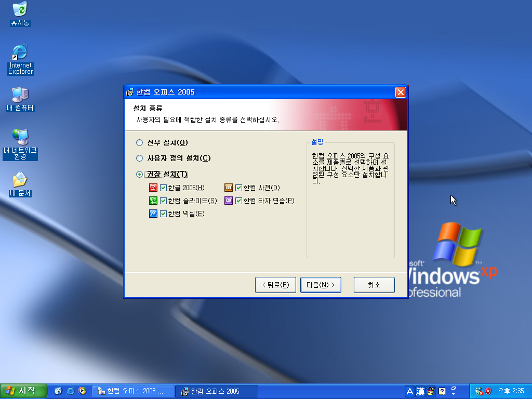The image size is (532, 399).
Task: Open Internet Explorer desktop shortcut
Action: pos(20,59)
